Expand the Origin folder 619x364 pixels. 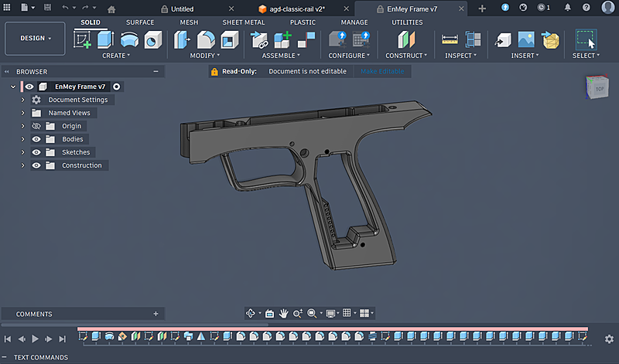point(22,126)
